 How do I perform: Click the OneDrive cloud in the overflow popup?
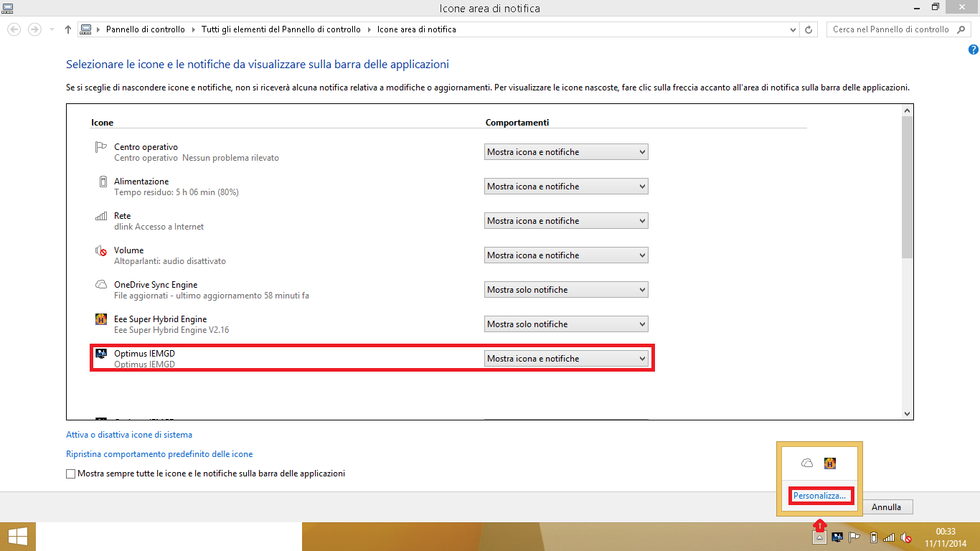[806, 463]
